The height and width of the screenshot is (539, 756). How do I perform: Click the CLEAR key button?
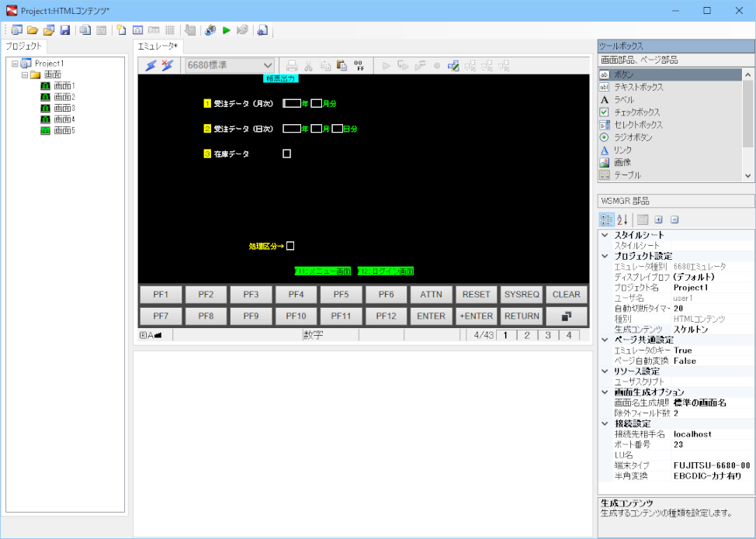pyautogui.click(x=566, y=294)
